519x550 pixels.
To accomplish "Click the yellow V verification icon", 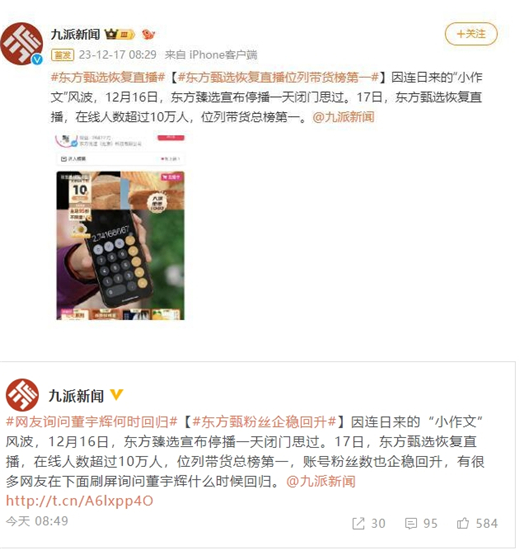I will 116,395.
